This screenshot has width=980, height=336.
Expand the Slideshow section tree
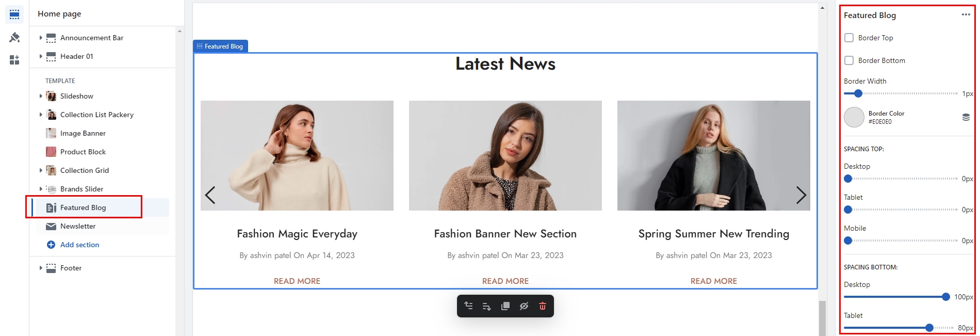click(x=41, y=96)
